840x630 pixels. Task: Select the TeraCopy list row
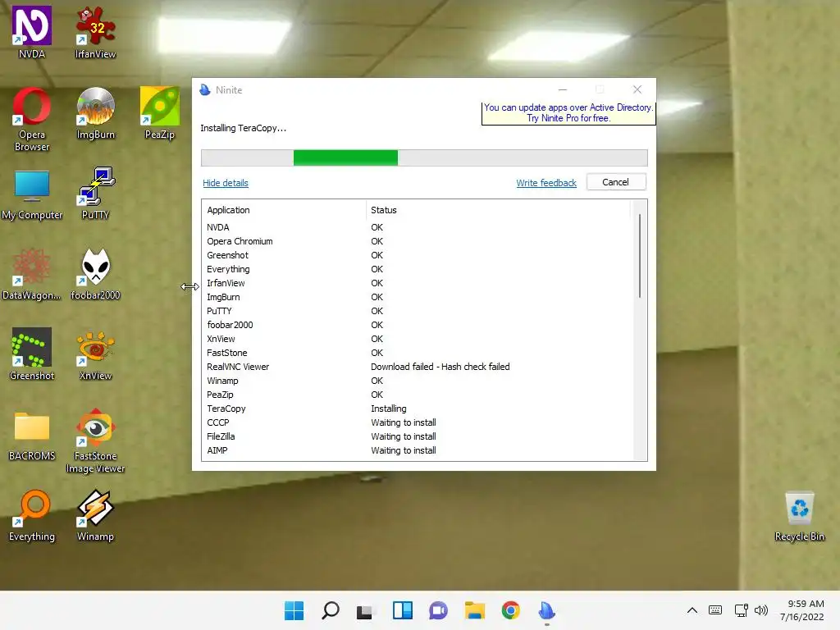[x=418, y=409]
